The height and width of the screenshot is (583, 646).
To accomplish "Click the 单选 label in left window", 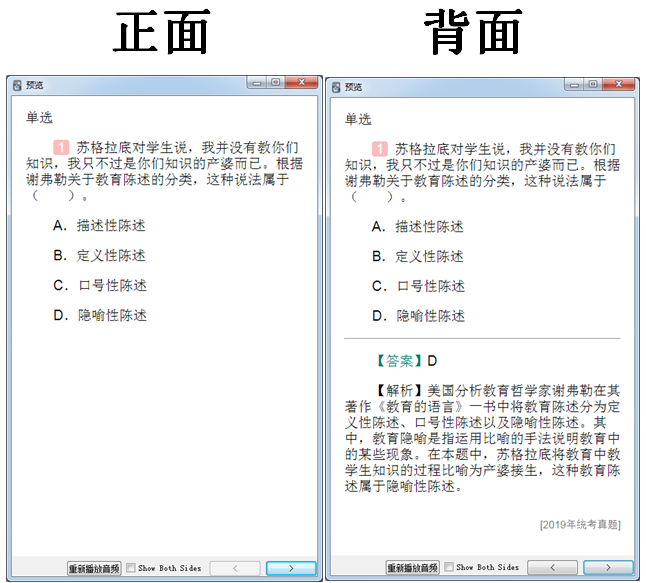I will [x=39, y=118].
